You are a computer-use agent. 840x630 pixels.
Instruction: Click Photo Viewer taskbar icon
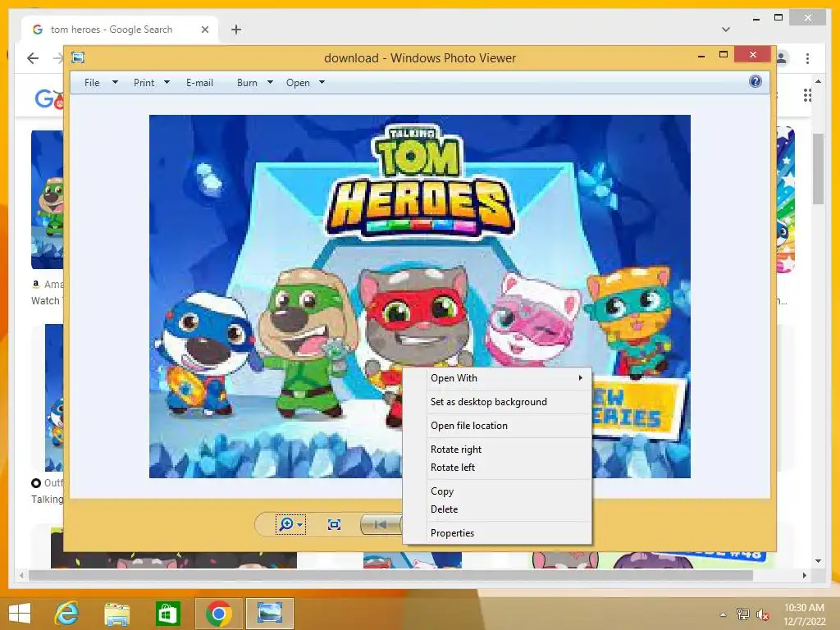pos(269,614)
